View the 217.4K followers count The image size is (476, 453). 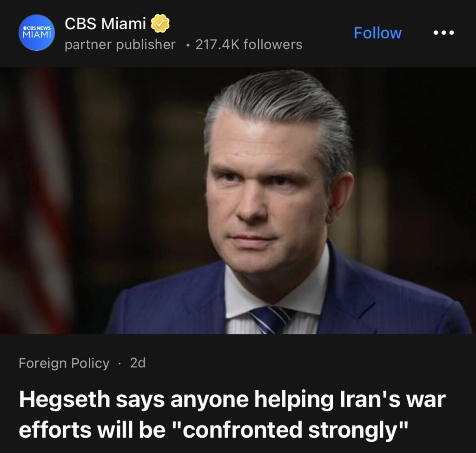tap(249, 45)
